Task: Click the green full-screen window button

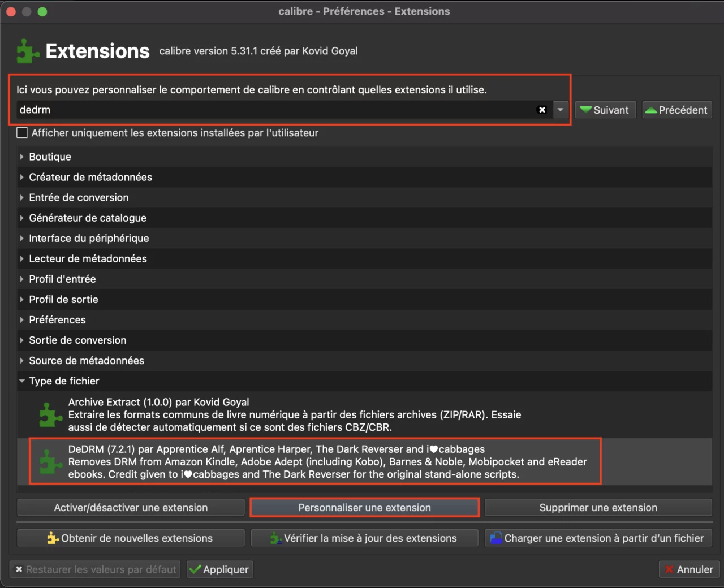Action: (42, 11)
